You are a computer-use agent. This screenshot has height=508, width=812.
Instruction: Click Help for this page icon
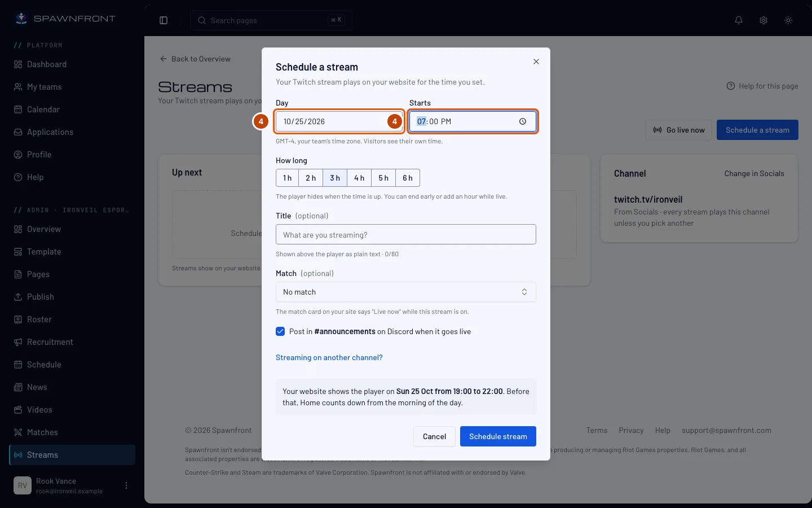tap(731, 86)
